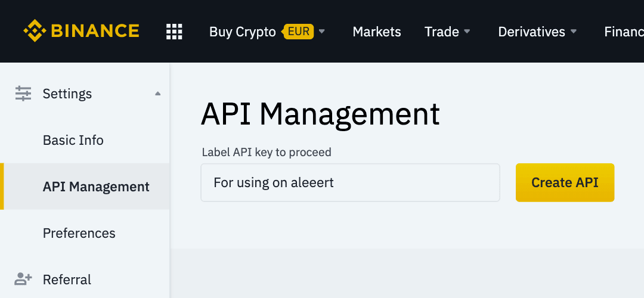644x298 pixels.
Task: Click the Settings sliders icon in sidebar
Action: (23, 94)
